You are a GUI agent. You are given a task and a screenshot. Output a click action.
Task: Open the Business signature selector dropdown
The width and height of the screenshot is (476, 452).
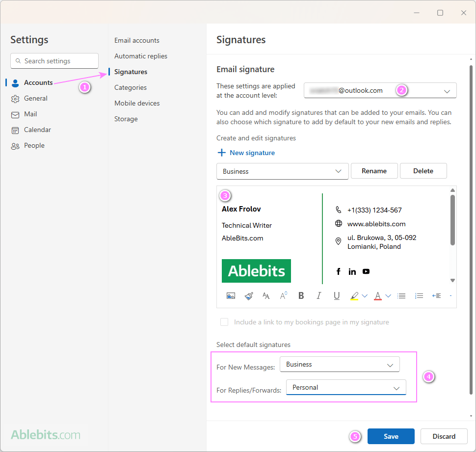pos(282,171)
